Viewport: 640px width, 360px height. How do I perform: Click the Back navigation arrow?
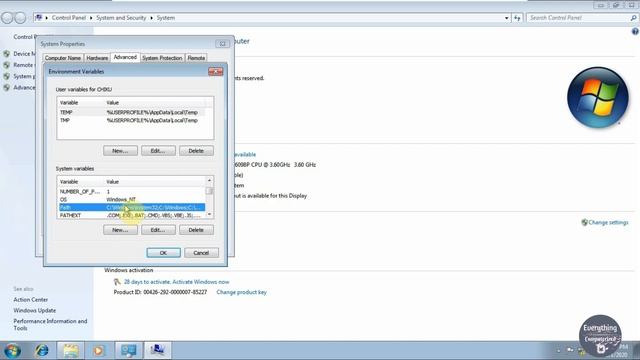point(7,18)
